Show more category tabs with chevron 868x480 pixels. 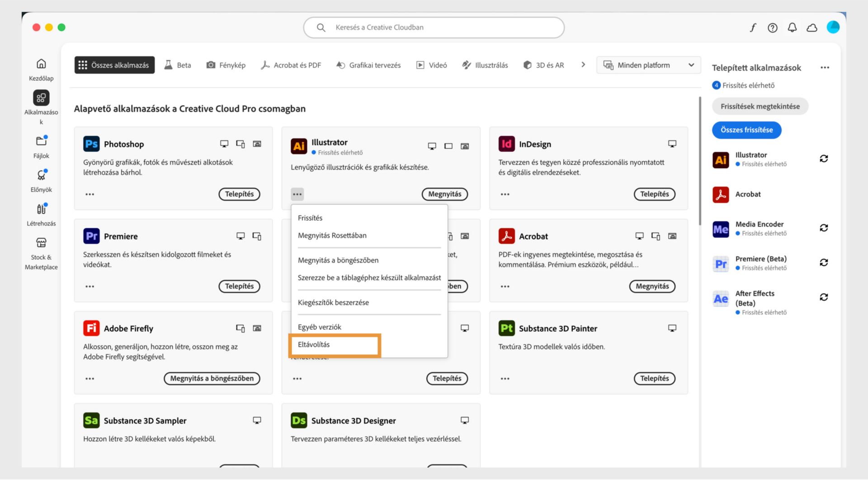(x=583, y=65)
